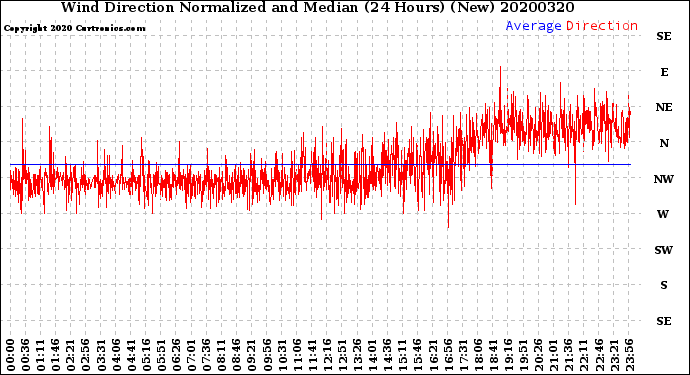Click the 17:31 time axis label

click(x=462, y=355)
